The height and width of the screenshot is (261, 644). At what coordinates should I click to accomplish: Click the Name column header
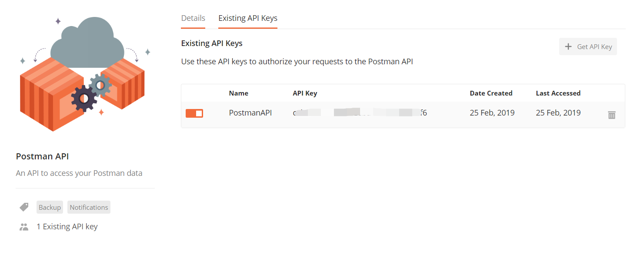[239, 93]
